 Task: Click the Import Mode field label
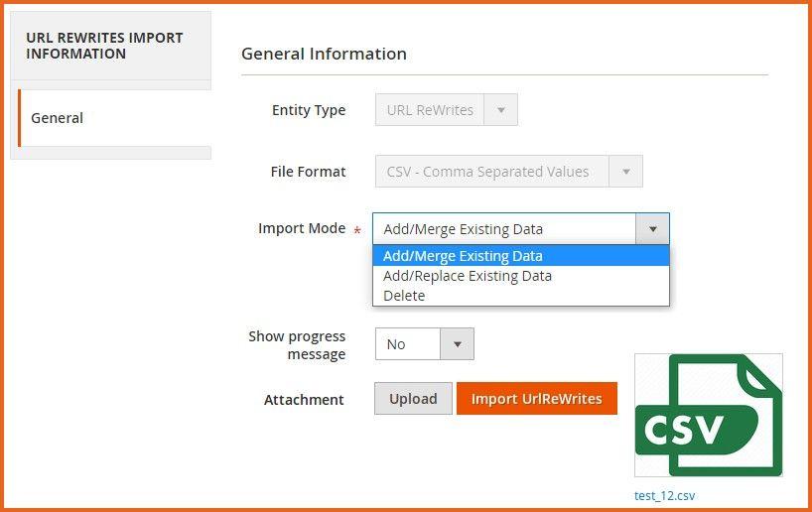tap(302, 228)
